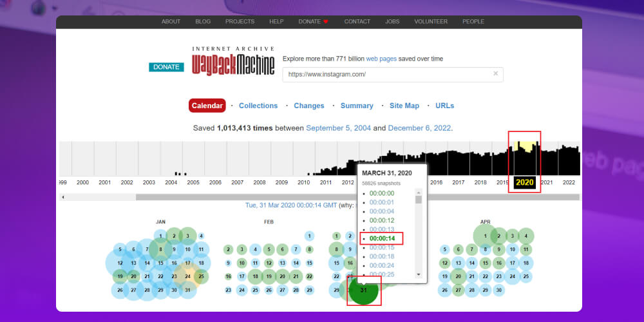The width and height of the screenshot is (644, 322).
Task: Clear the URL search field with the X
Action: tap(495, 74)
